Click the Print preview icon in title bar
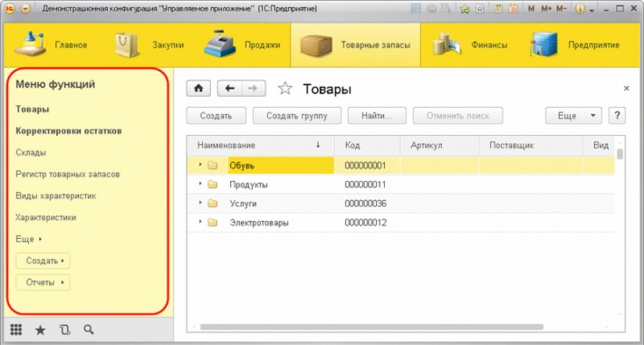 pyautogui.click(x=445, y=9)
